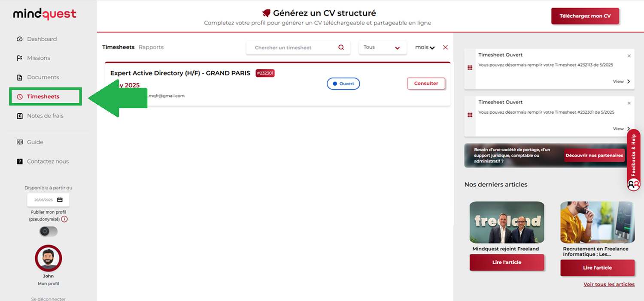Open the availability date calendar icon
The width and height of the screenshot is (644, 301).
pos(60,200)
